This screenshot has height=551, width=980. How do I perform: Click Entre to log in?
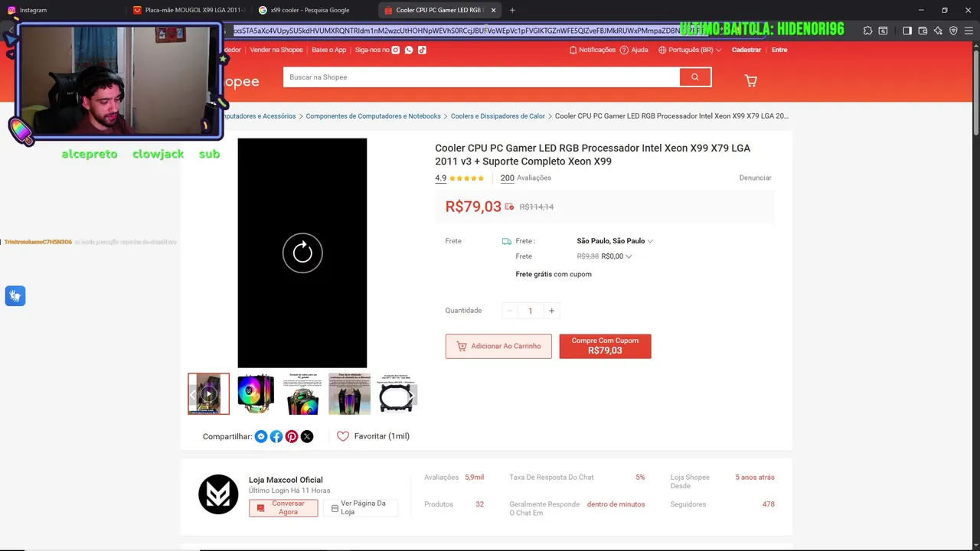click(779, 50)
